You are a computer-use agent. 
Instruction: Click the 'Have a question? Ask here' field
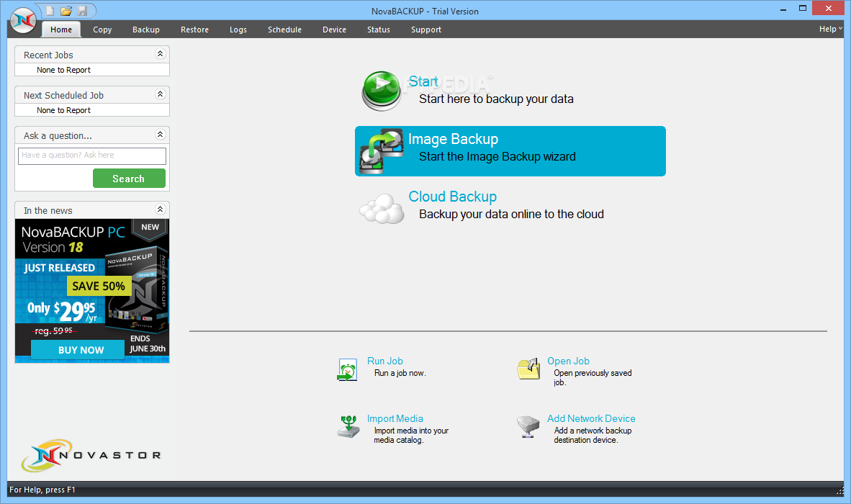coord(91,156)
